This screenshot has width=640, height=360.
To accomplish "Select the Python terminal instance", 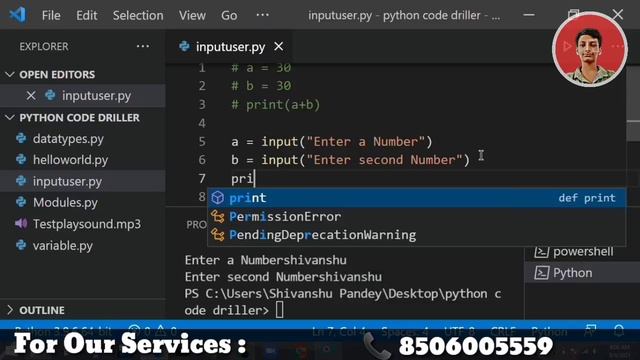I will click(x=582, y=273).
